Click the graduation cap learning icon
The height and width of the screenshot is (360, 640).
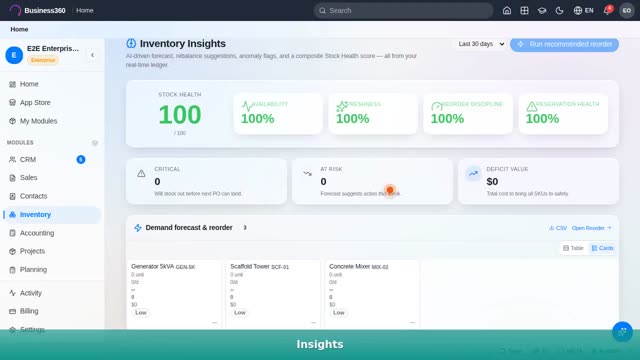(542, 11)
